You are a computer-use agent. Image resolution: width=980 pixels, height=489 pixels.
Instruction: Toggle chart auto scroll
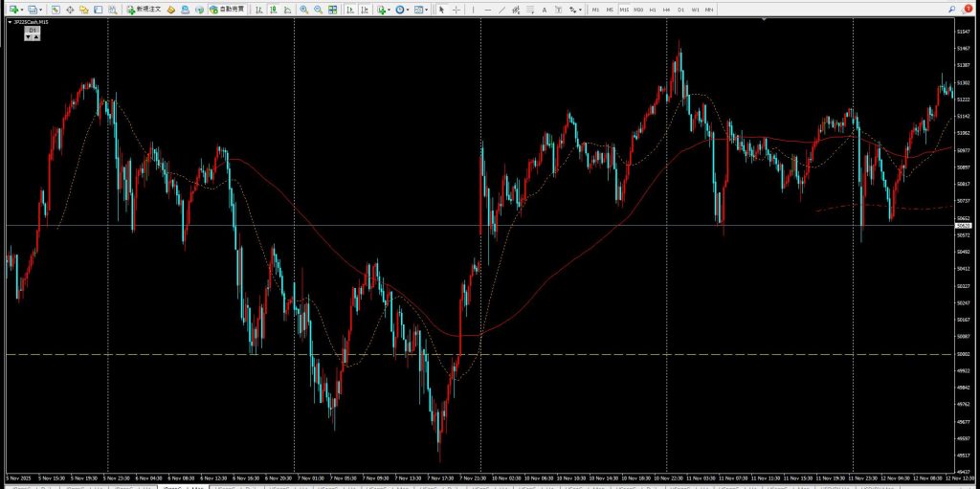click(x=349, y=10)
